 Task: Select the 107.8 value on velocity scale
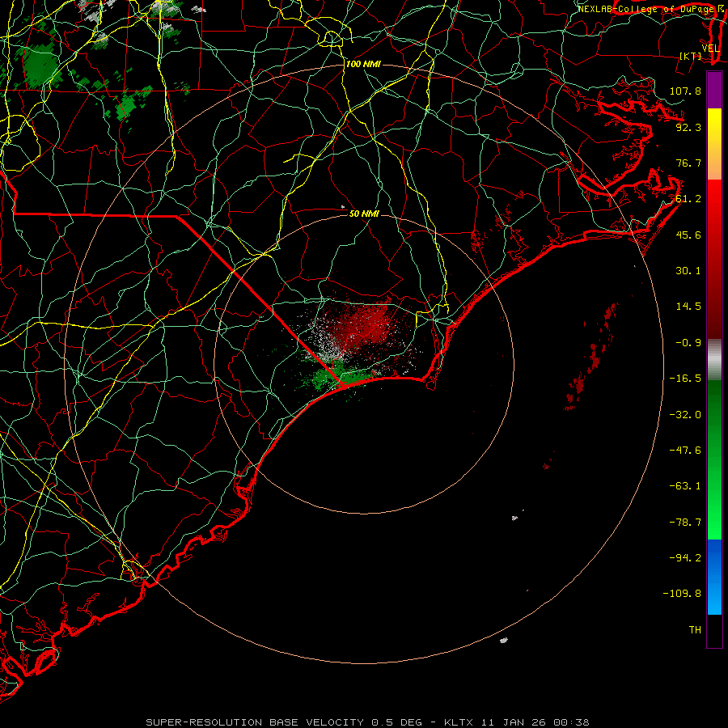(685, 91)
